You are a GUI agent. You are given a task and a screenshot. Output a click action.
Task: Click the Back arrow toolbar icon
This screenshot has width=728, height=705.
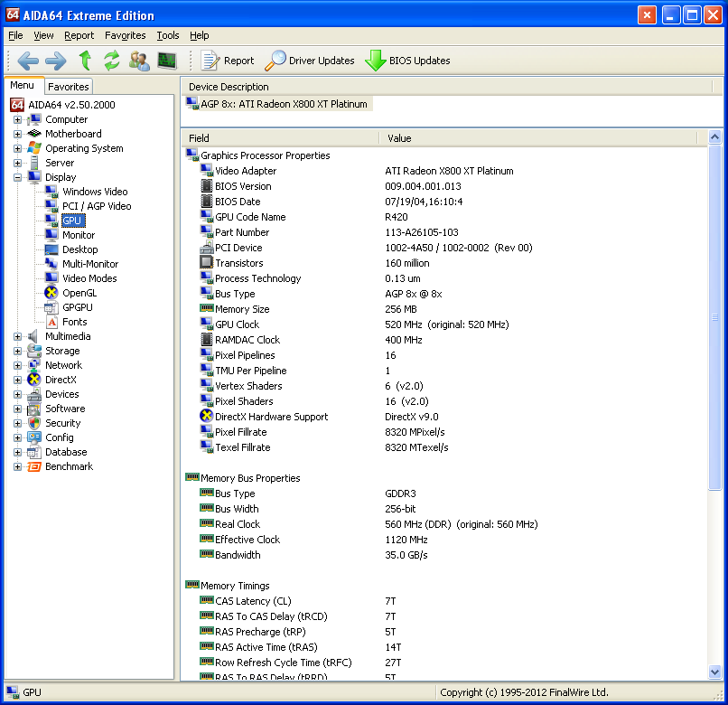pyautogui.click(x=28, y=61)
